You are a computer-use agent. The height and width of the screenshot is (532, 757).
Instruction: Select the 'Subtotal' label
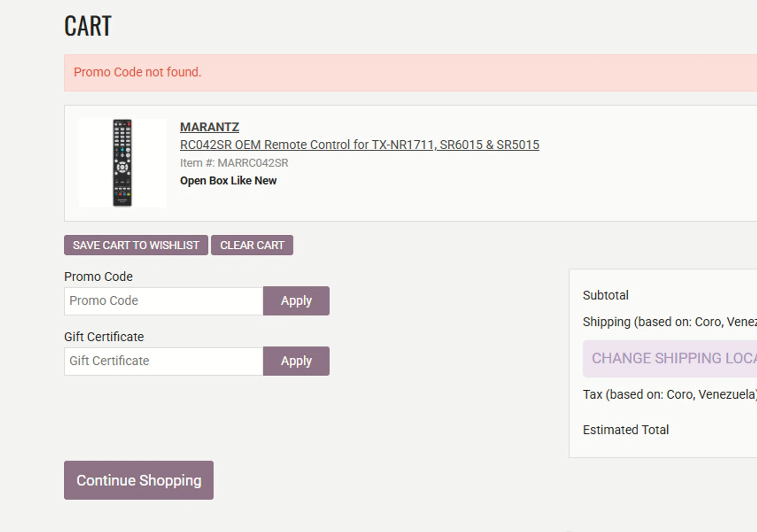coord(606,295)
